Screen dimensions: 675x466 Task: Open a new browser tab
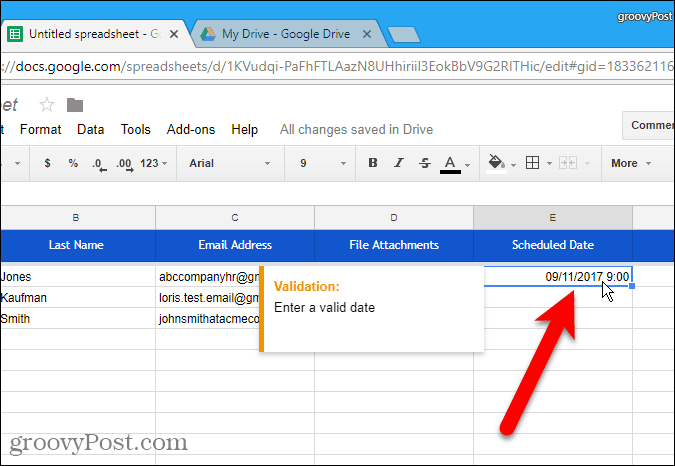(404, 34)
